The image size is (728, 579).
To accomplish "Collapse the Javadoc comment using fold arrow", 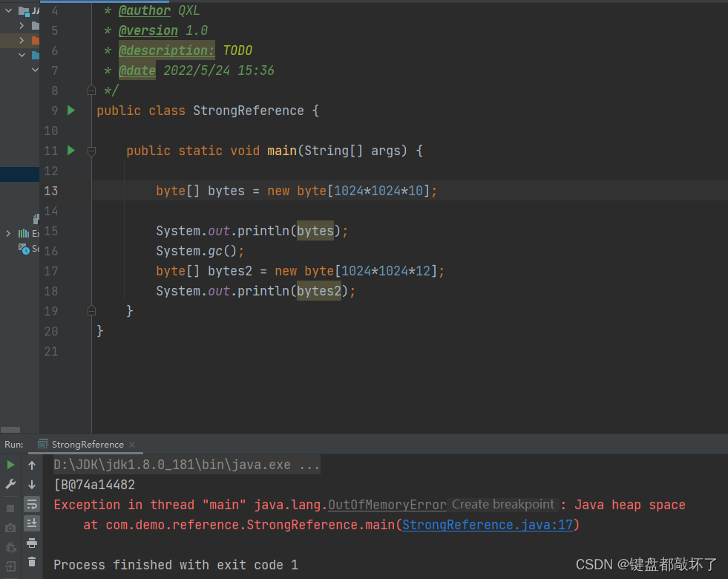I will pos(91,90).
